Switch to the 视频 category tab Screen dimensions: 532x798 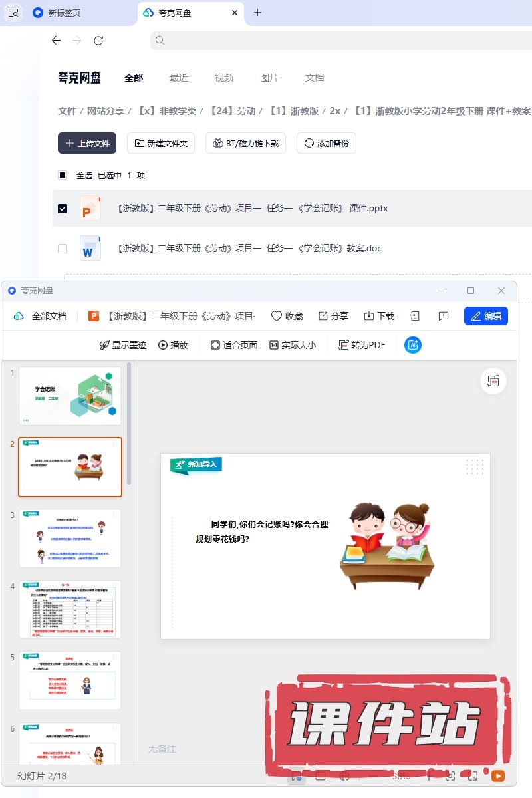coord(224,78)
